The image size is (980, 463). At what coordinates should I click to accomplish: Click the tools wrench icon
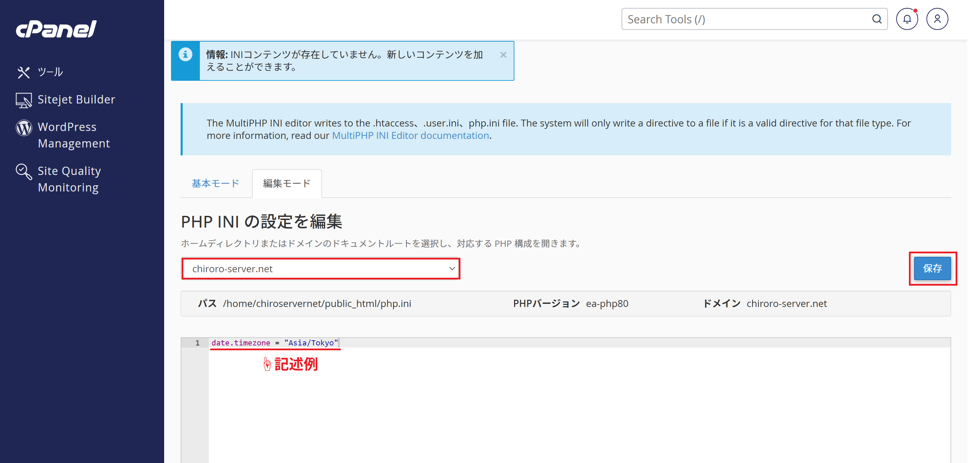(23, 72)
